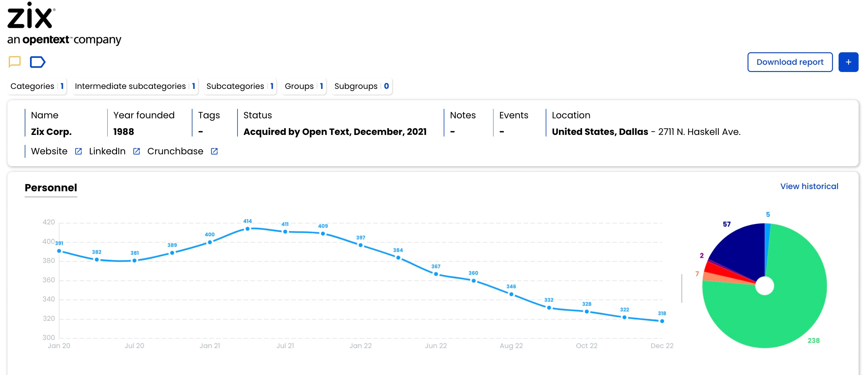The width and height of the screenshot is (868, 375).
Task: Click the blue plus button
Action: point(848,62)
